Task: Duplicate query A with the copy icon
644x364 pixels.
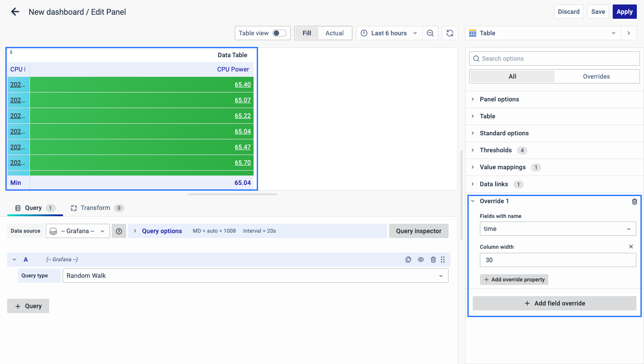Action: [x=408, y=259]
